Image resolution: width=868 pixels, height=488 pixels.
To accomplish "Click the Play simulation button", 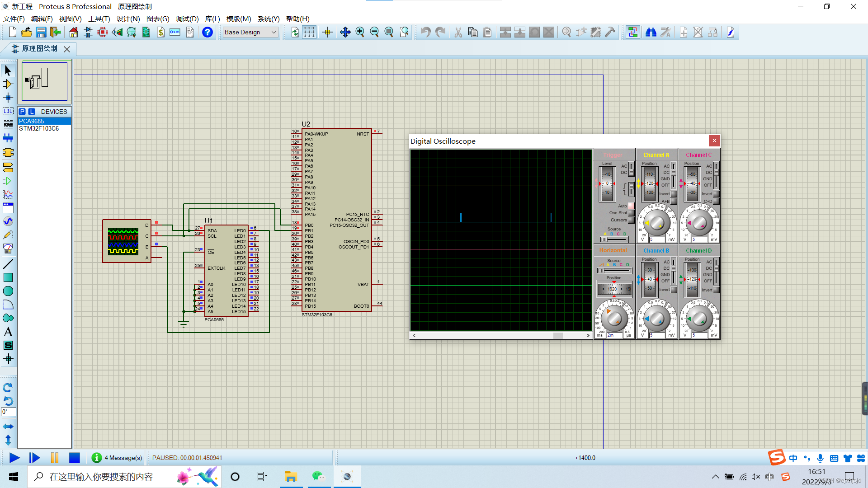I will coord(14,458).
